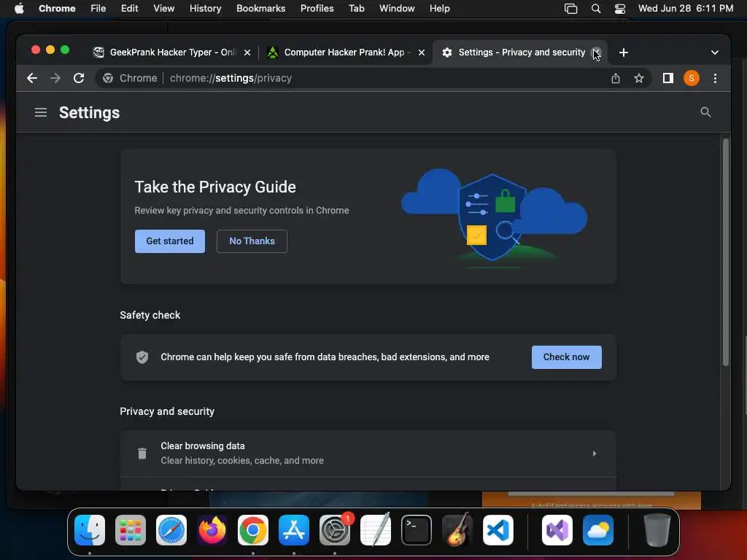The image size is (747, 560).
Task: Click Get started on Privacy Guide
Action: tap(169, 241)
